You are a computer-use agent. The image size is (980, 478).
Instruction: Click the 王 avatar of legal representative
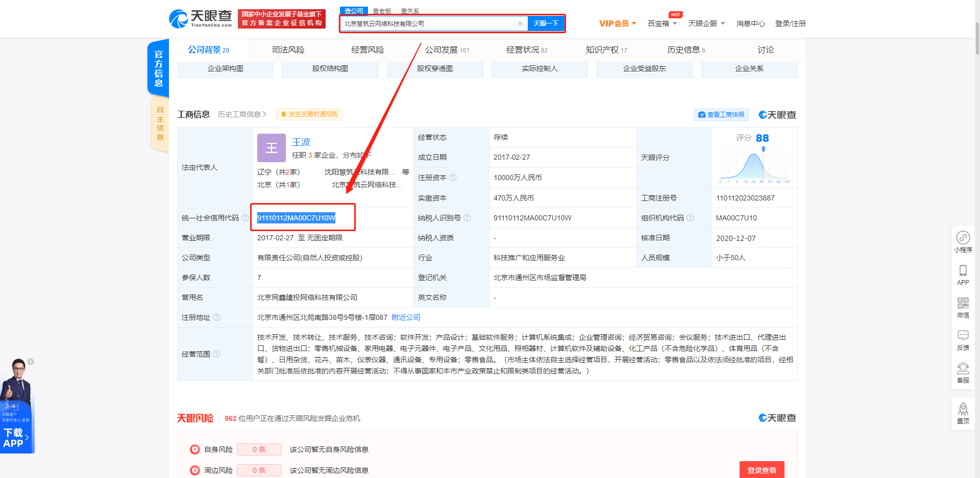coord(272,148)
